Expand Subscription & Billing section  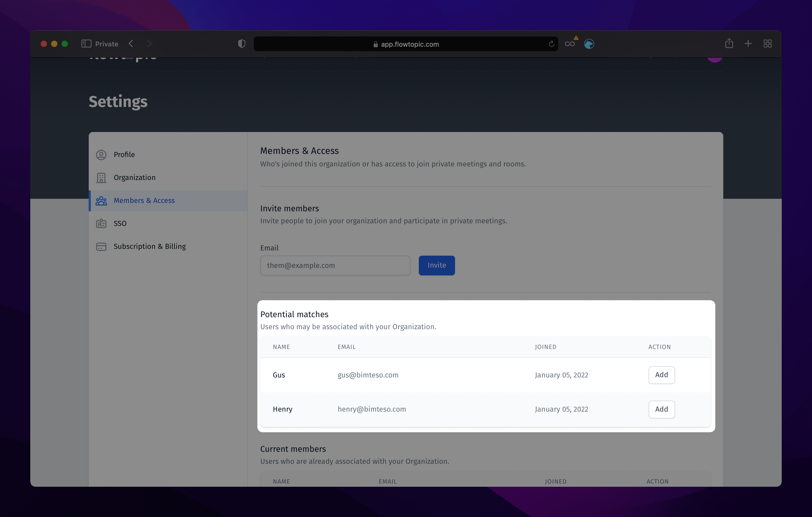click(x=149, y=246)
